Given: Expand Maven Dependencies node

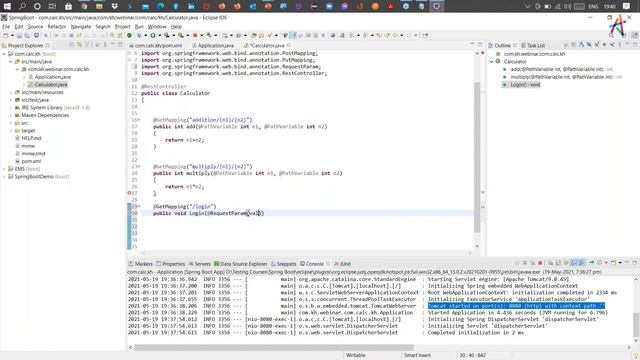Looking at the screenshot, I should [11, 116].
